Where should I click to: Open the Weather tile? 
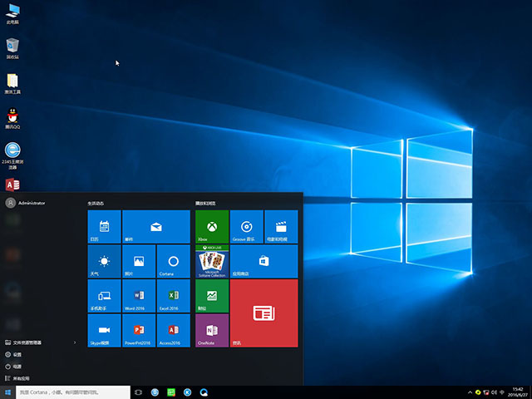point(104,261)
